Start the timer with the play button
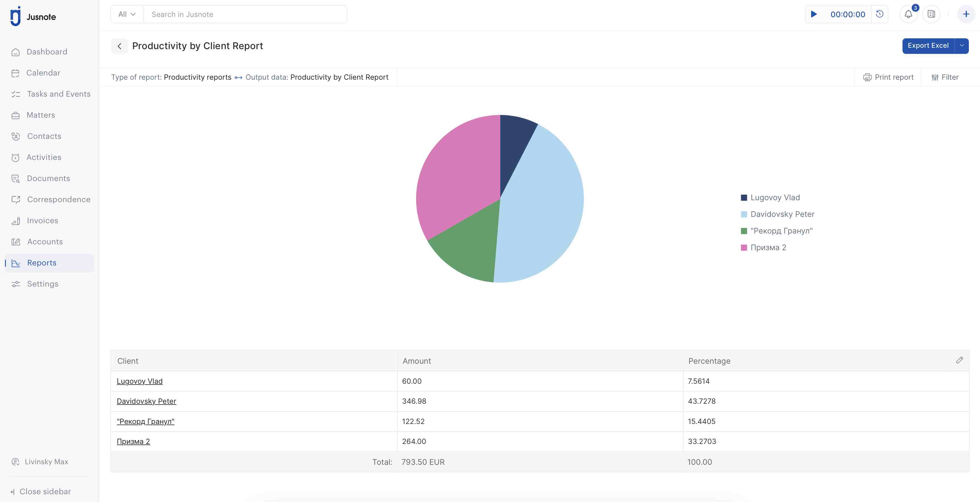980x502 pixels. 814,14
